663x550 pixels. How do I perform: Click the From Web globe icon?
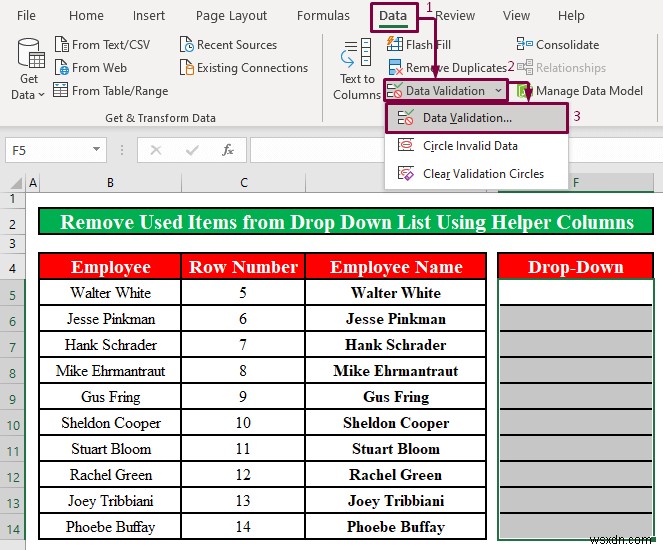pos(62,68)
